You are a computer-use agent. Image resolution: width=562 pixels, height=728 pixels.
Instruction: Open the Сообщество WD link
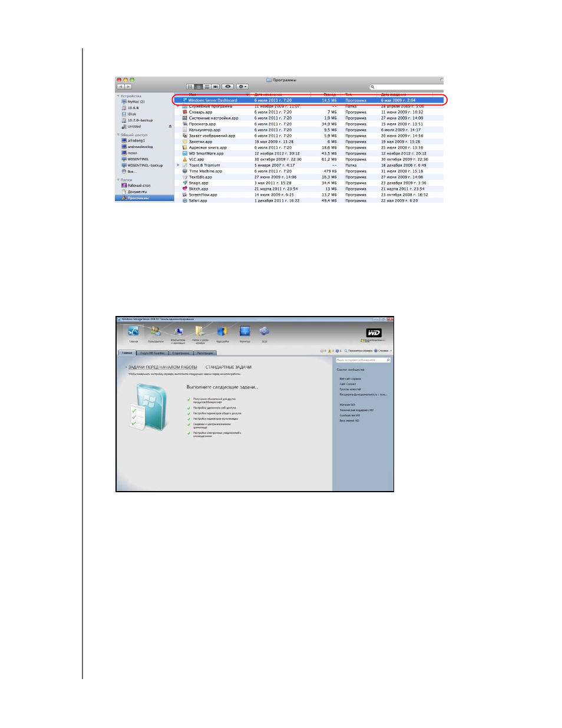pyautogui.click(x=350, y=416)
